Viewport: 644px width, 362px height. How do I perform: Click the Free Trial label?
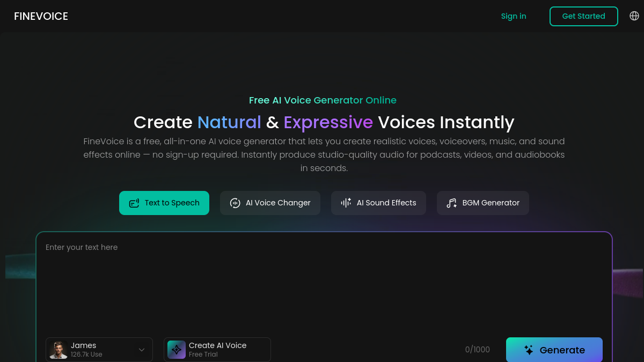click(x=203, y=354)
